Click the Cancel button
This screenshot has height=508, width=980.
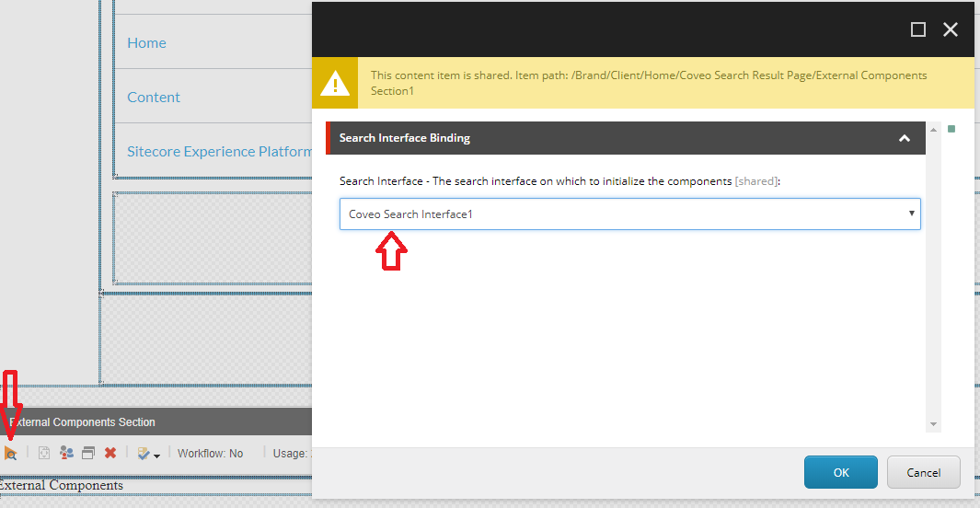click(x=924, y=472)
